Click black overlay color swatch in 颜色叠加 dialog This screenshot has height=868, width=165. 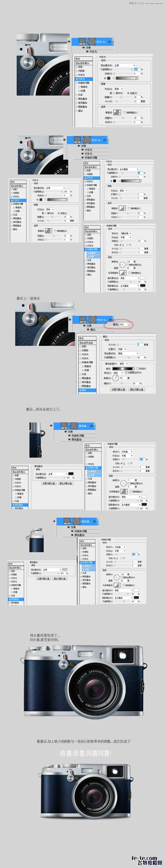click(71, 474)
